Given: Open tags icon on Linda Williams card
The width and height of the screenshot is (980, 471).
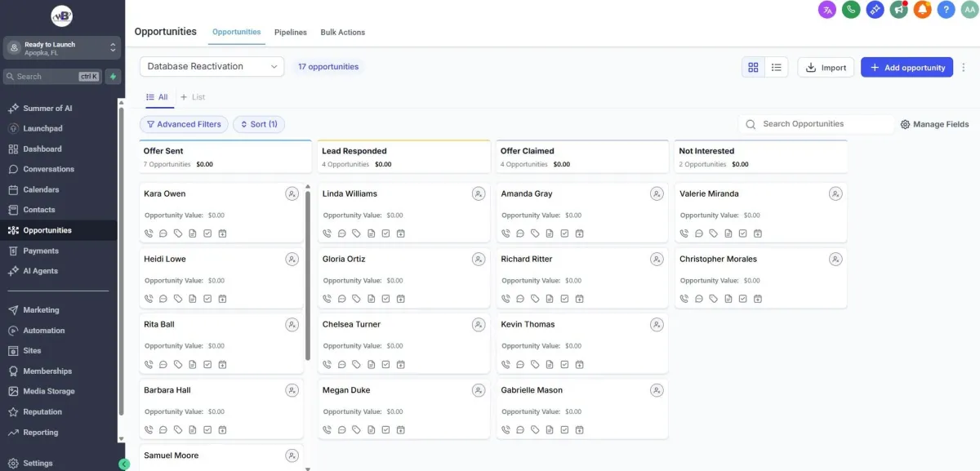Looking at the screenshot, I should tap(356, 233).
